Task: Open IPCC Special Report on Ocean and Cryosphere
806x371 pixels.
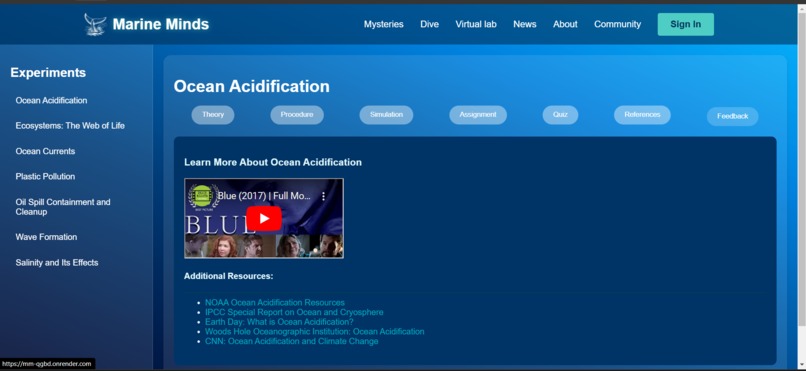Action: 294,312
